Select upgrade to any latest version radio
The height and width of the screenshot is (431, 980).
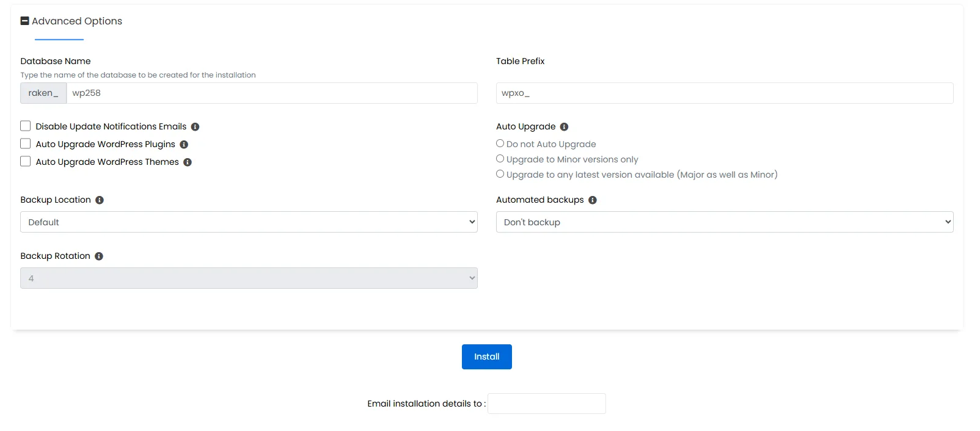point(500,174)
